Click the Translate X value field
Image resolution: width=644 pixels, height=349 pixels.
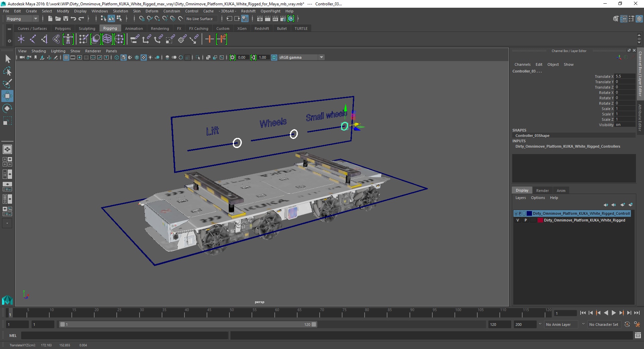click(x=625, y=77)
